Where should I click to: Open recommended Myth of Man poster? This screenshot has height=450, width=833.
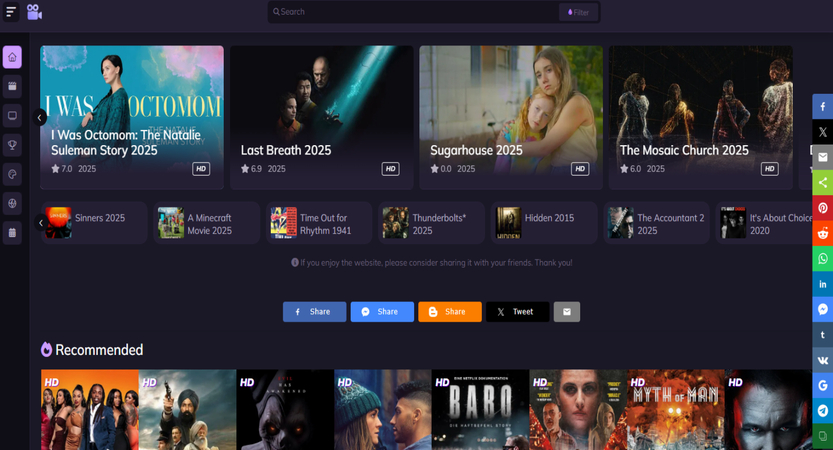point(676,410)
